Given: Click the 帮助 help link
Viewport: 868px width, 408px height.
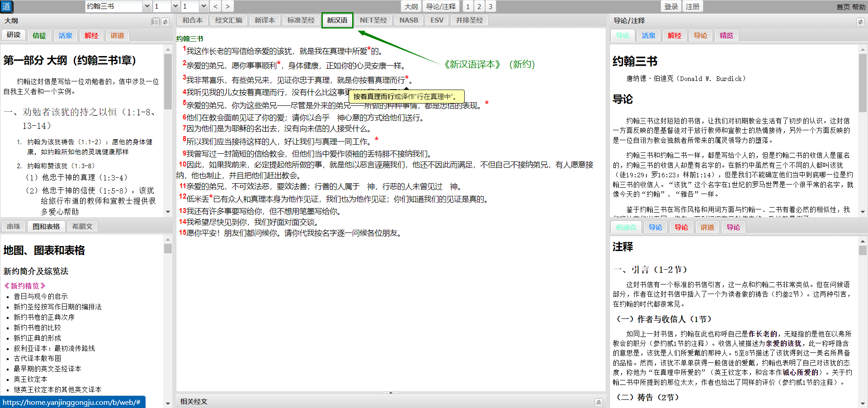Looking at the screenshot, I should tap(859, 7).
